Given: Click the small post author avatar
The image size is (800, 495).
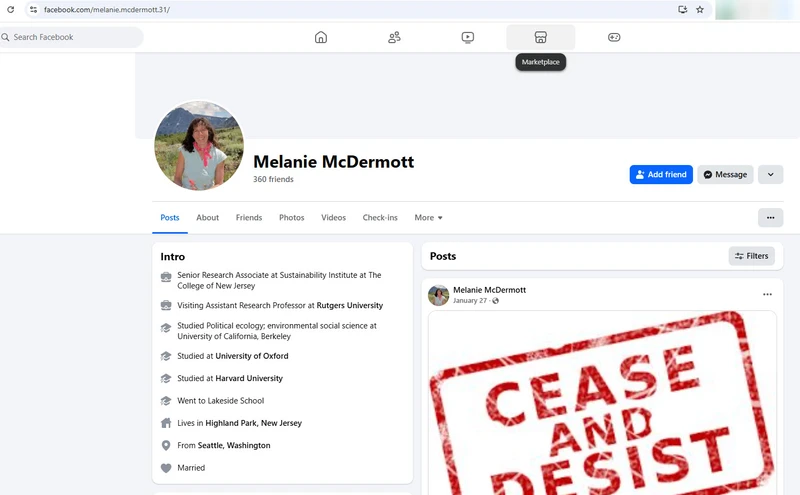Looking at the screenshot, I should [438, 295].
